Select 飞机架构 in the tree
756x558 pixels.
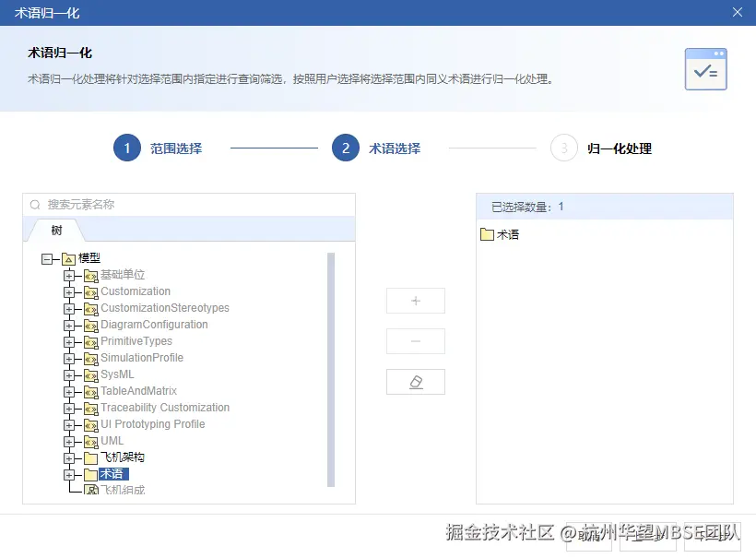click(123, 457)
